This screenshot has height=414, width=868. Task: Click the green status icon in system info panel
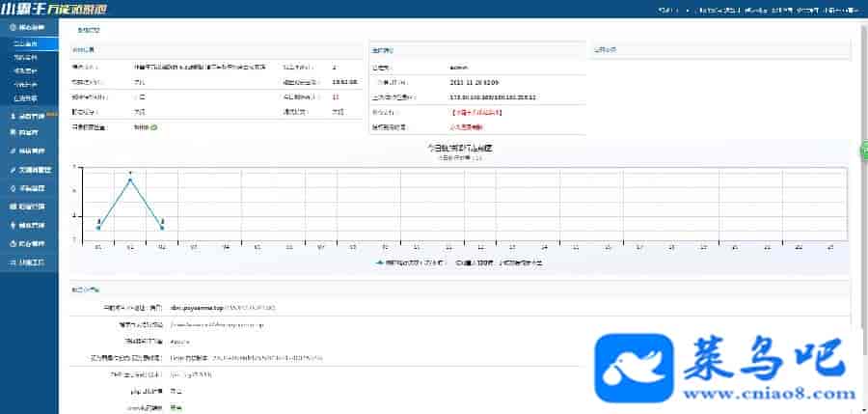[154, 126]
